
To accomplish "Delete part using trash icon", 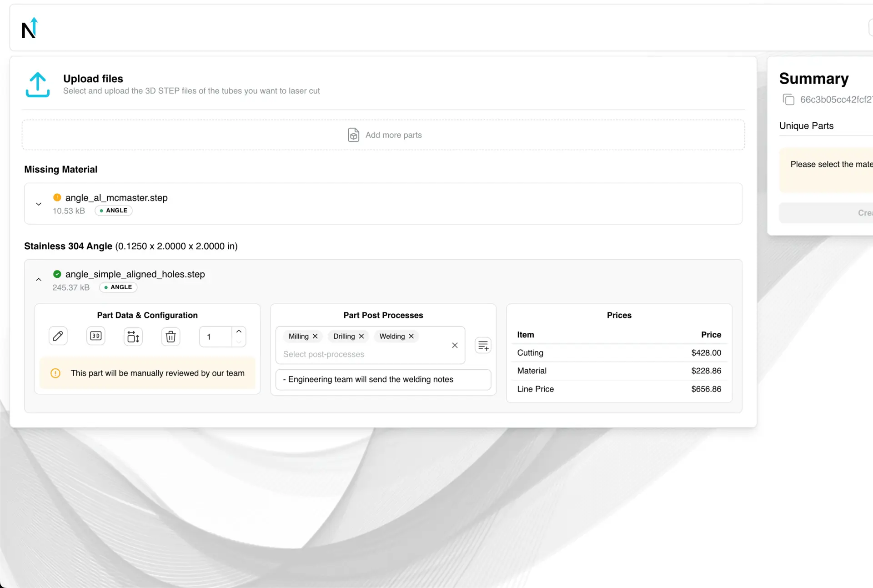I will click(x=171, y=337).
